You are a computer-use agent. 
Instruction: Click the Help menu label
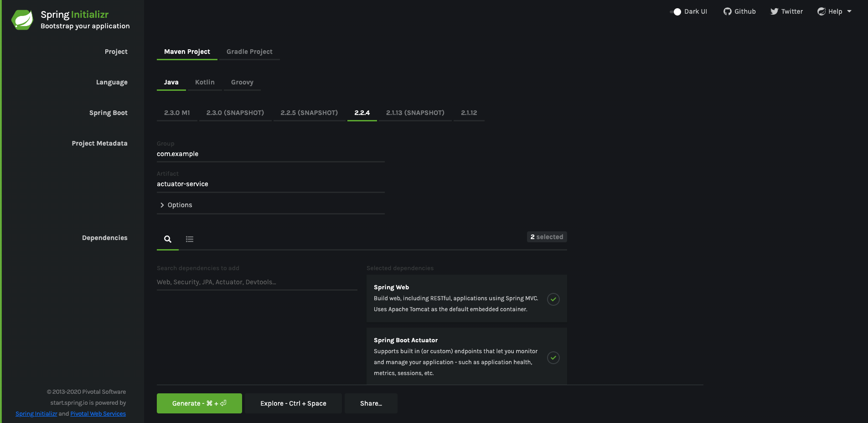tap(835, 11)
